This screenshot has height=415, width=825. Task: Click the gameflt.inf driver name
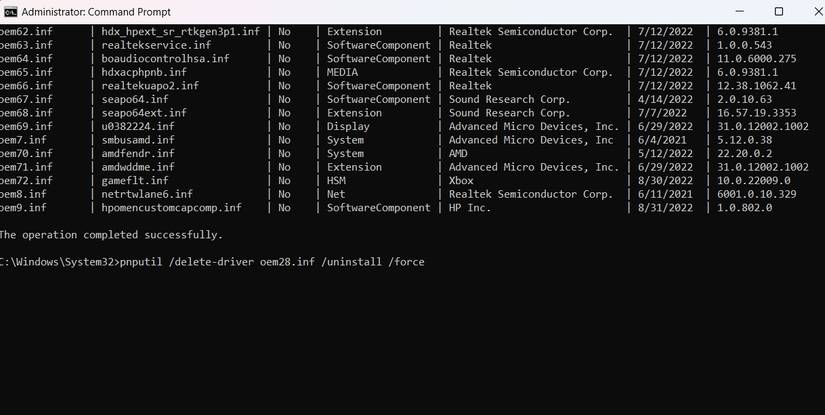point(137,181)
